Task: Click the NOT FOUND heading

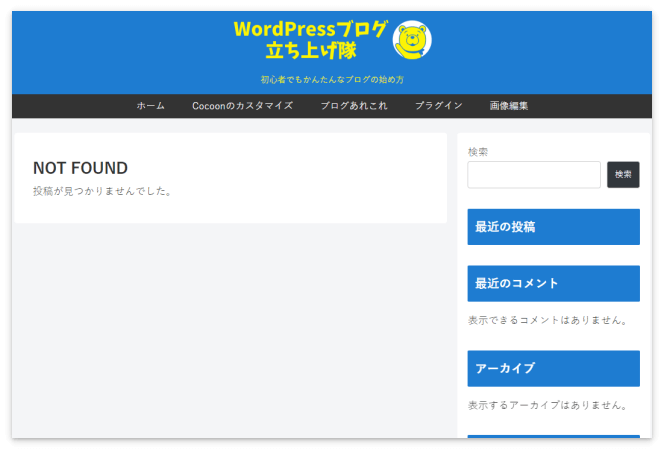Action: pyautogui.click(x=80, y=168)
